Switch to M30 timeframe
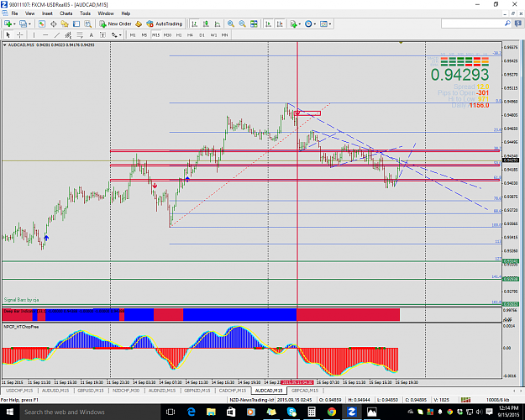525x420 pixels. click(167, 34)
